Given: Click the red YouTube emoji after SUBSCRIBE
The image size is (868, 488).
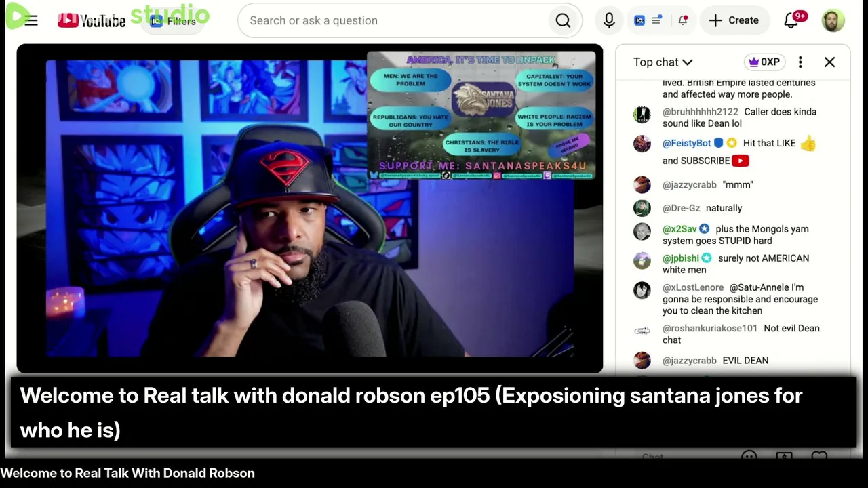Looking at the screenshot, I should pyautogui.click(x=741, y=161).
